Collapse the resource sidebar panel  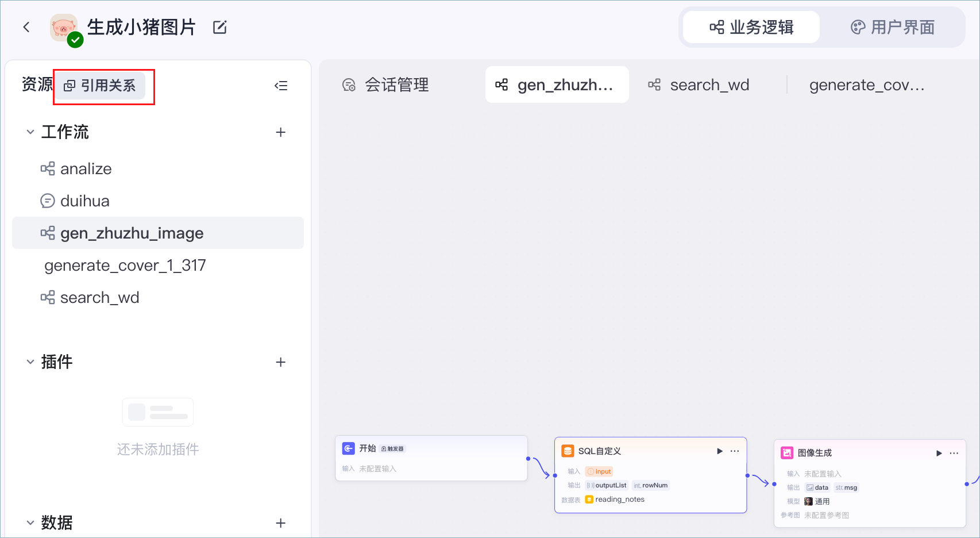(x=281, y=86)
